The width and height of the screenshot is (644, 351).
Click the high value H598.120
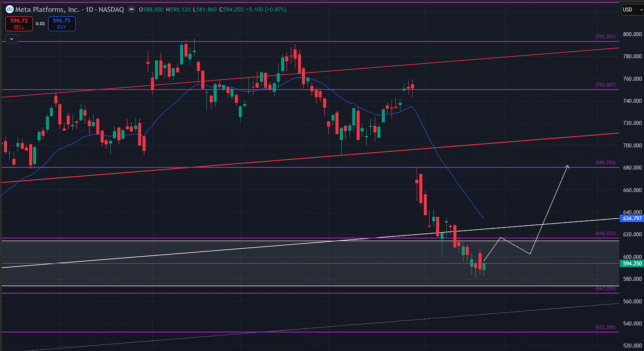click(x=178, y=9)
